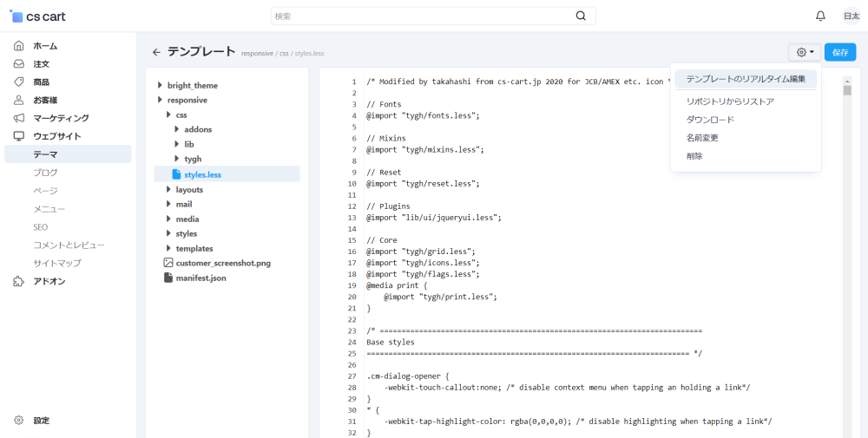868x438 pixels.
Task: Open the gear dropdown beside 保存
Action: tap(805, 53)
